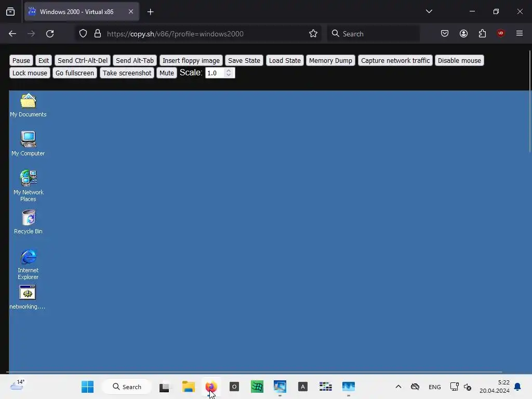Send Ctrl-Alt-Del to the VM
The height and width of the screenshot is (399, 532).
(x=83, y=60)
